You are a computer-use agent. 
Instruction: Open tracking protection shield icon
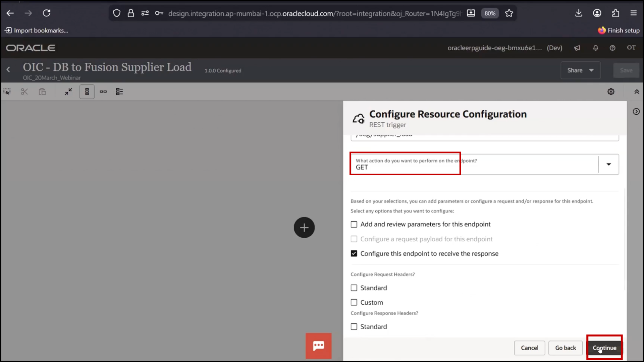[116, 13]
